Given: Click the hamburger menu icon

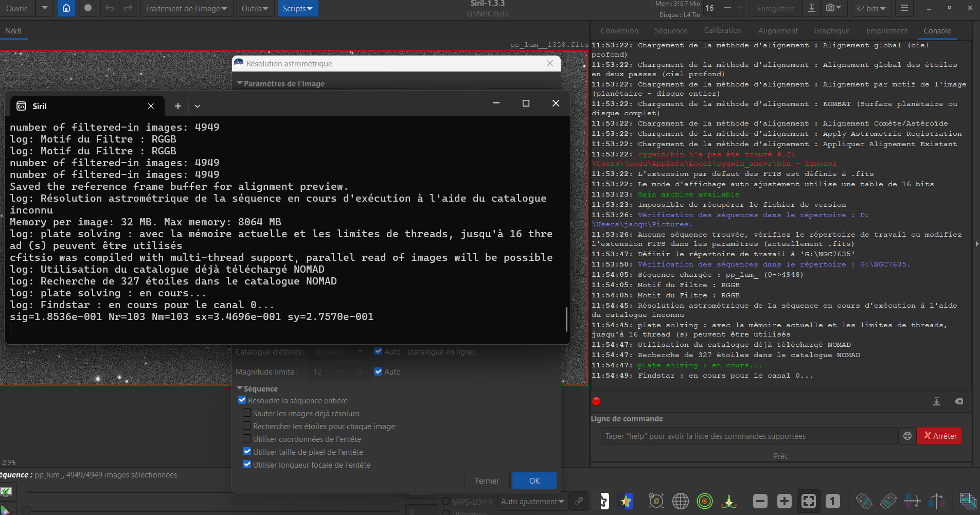Looking at the screenshot, I should point(904,8).
